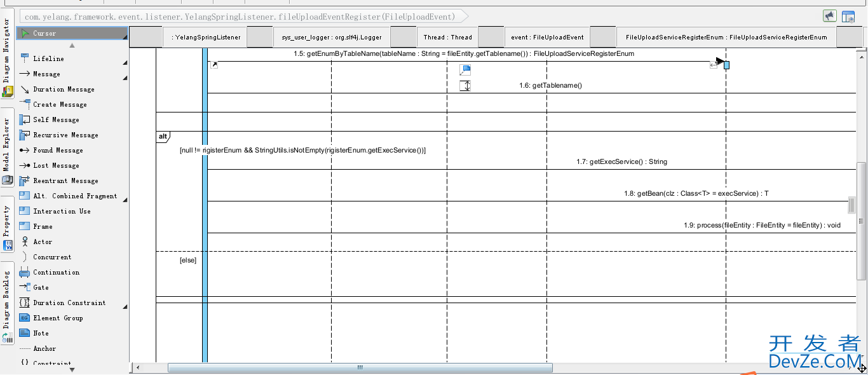
Task: Click the vertical resize resource icon
Action: 465,85
